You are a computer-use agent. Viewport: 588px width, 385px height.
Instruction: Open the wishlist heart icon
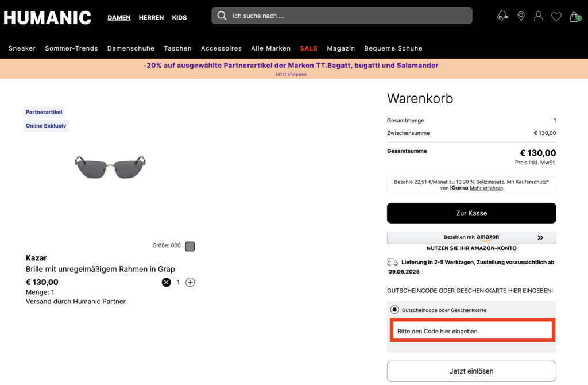click(556, 16)
